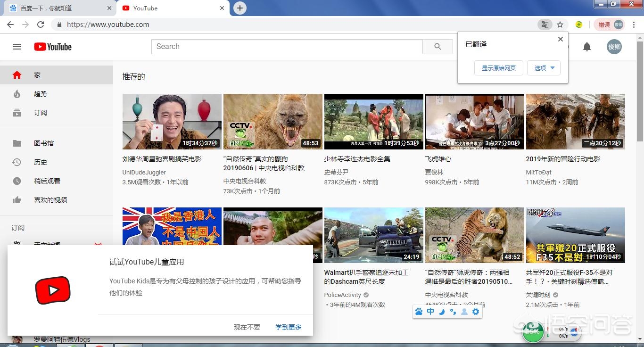The width and height of the screenshot is (644, 347).
Task: Open channel link PoliceActivity
Action: 343,295
